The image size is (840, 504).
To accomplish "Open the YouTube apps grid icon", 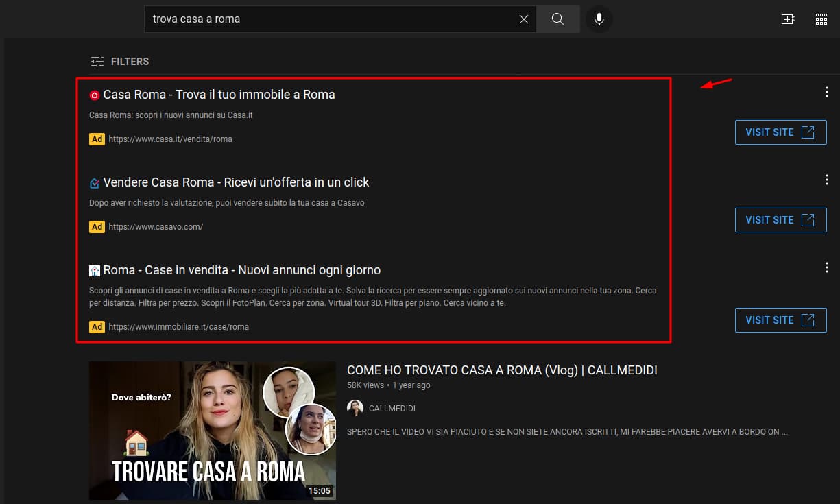I will pyautogui.click(x=821, y=19).
